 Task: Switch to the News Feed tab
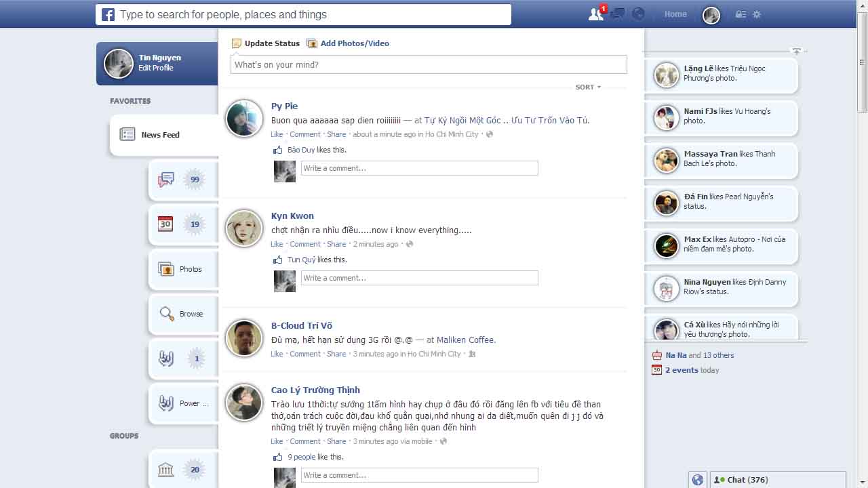160,134
